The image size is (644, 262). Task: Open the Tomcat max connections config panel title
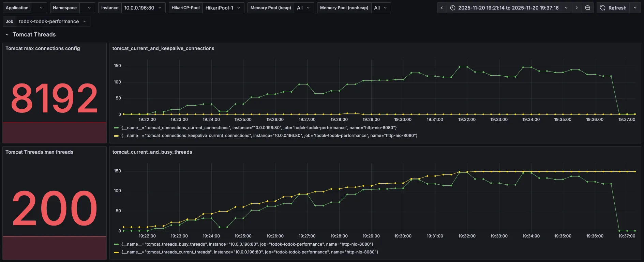(43, 48)
